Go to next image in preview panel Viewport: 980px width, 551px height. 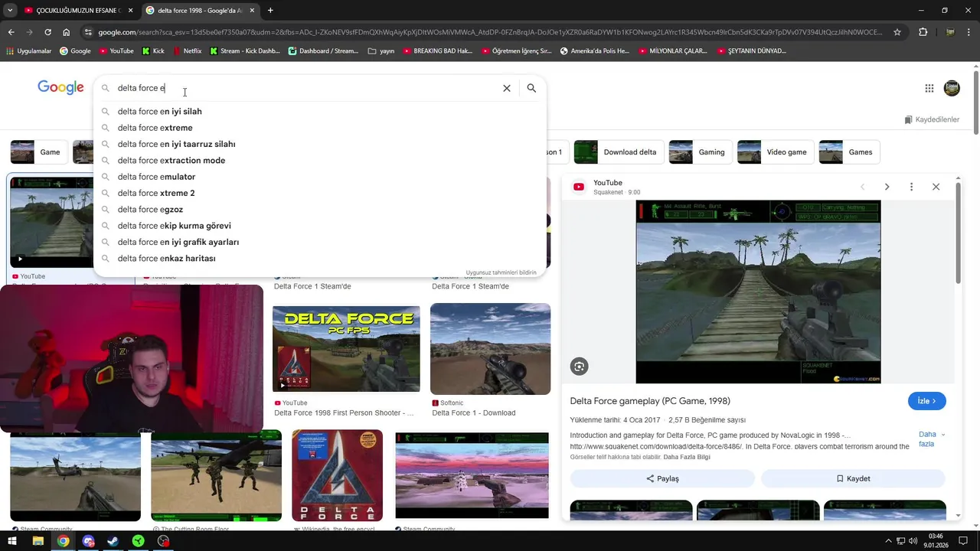coord(887,187)
